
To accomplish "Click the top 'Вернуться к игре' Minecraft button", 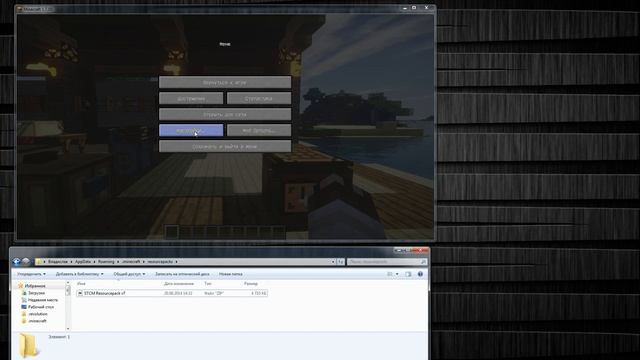I will point(225,82).
